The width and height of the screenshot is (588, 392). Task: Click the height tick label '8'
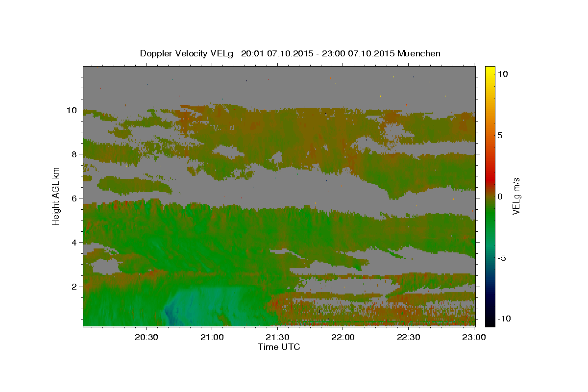(75, 154)
